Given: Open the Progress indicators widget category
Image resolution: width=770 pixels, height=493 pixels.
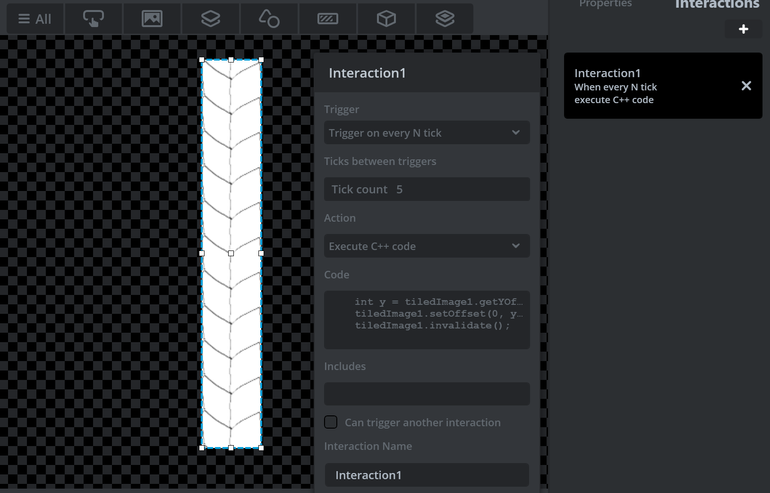Looking at the screenshot, I should click(328, 19).
